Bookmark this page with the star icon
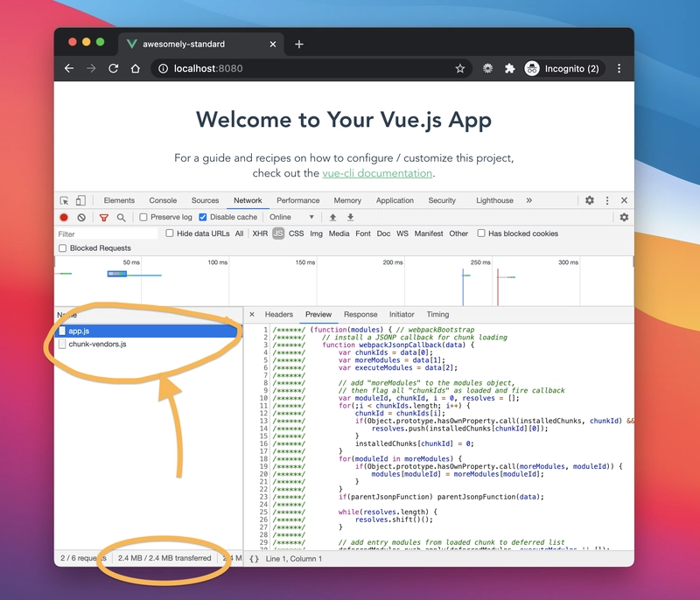700x600 pixels. coord(460,68)
